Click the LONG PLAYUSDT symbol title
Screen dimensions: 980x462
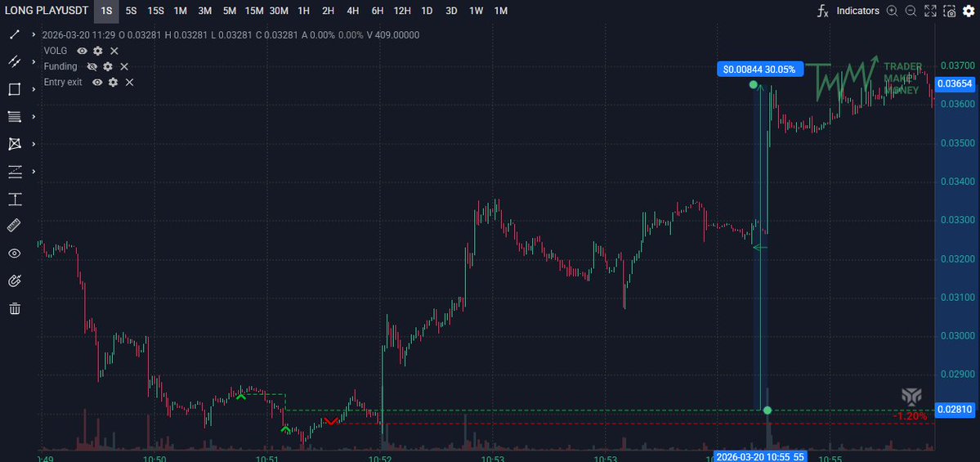(x=47, y=11)
